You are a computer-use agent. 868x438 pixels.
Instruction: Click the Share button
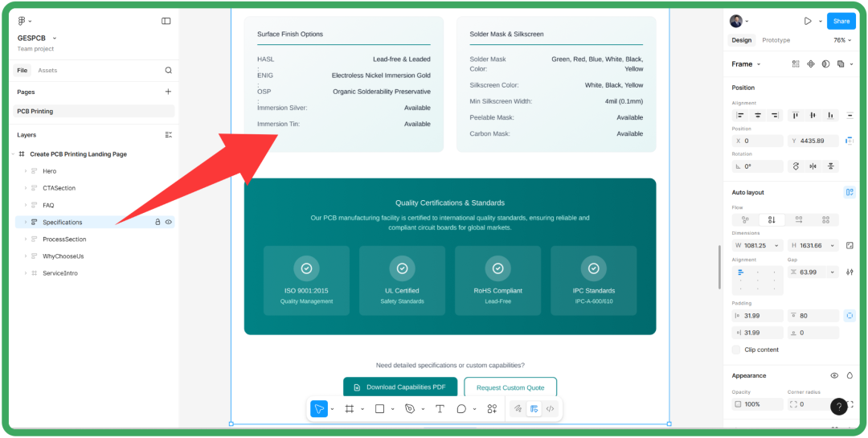[841, 21]
